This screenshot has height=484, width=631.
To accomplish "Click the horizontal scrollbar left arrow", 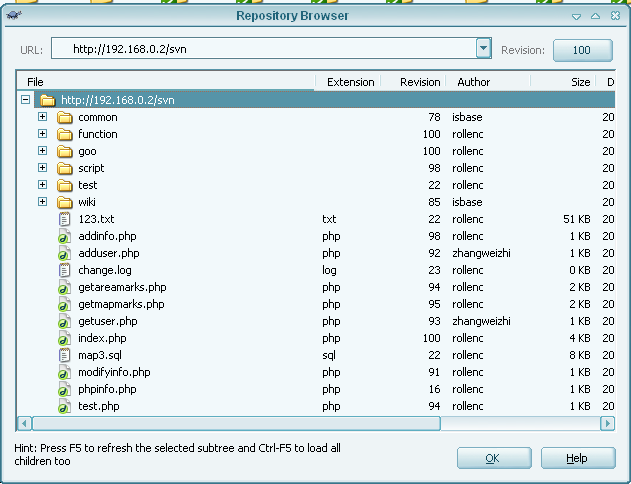I will click(24, 424).
